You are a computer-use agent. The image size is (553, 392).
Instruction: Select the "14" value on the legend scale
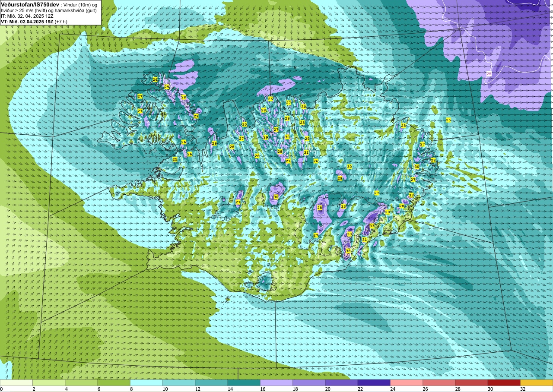pos(230,389)
